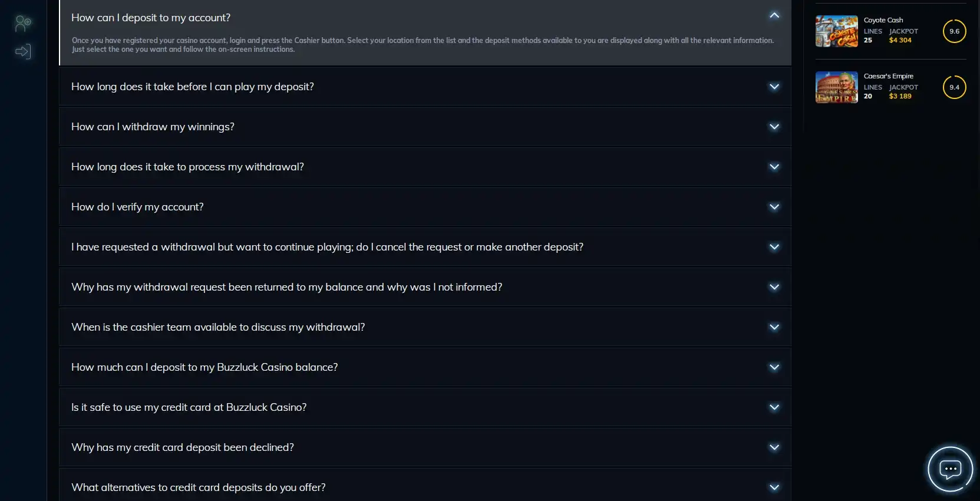Click the login arrow icon in sidebar

(x=23, y=52)
